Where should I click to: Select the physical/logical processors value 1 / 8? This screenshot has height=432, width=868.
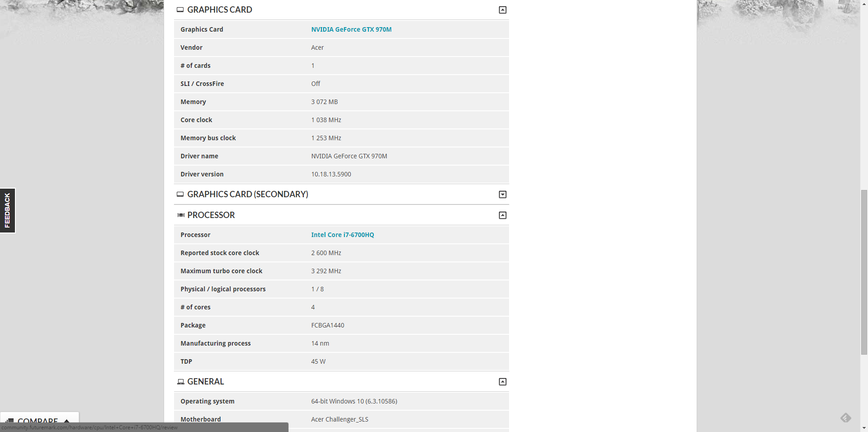pos(317,289)
